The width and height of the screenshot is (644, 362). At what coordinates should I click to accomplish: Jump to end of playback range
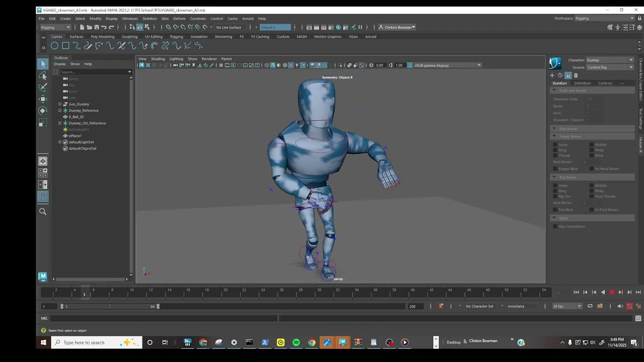(638, 292)
